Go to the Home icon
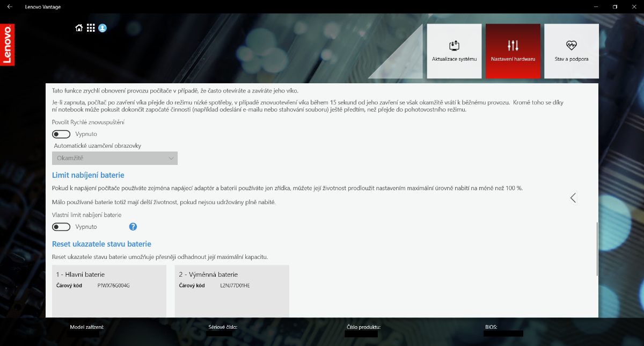Viewport: 644px width, 346px height. (x=79, y=28)
